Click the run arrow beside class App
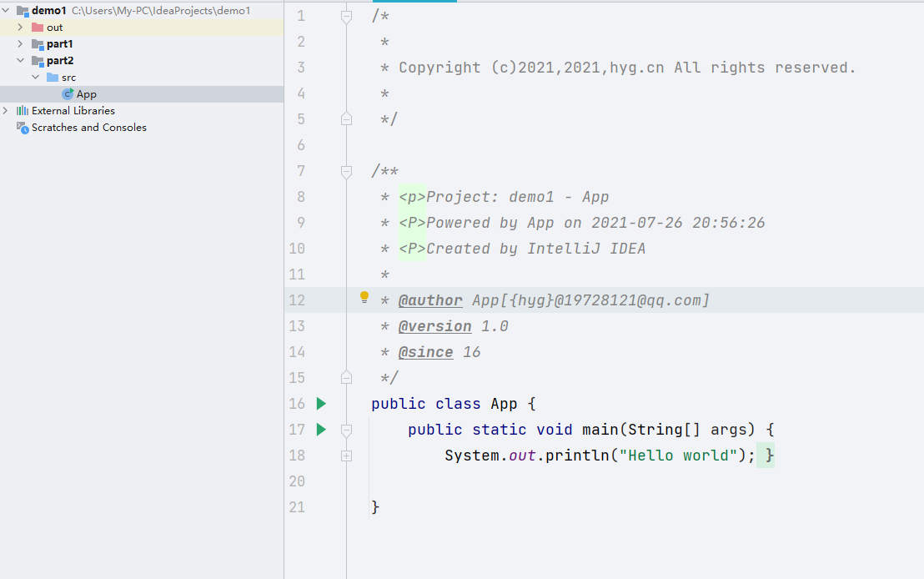Image resolution: width=924 pixels, height=579 pixels. tap(321, 404)
